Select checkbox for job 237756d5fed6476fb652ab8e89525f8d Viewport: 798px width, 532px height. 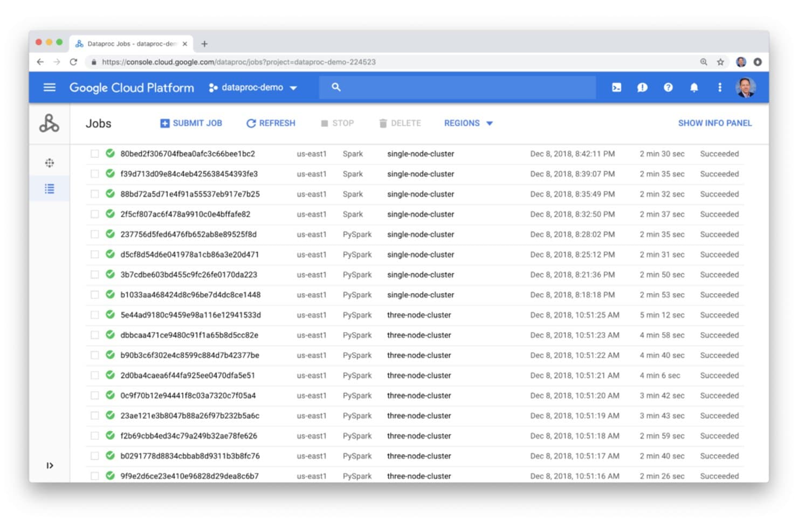click(95, 234)
